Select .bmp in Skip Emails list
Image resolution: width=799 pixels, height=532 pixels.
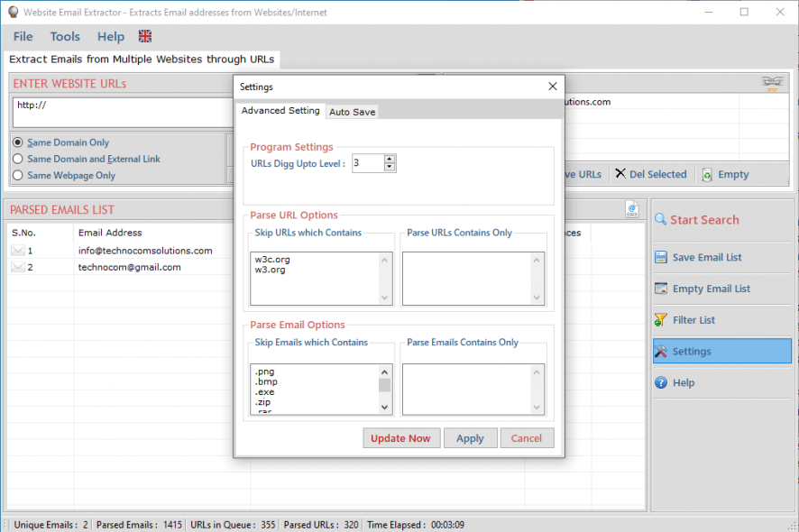pos(266,381)
